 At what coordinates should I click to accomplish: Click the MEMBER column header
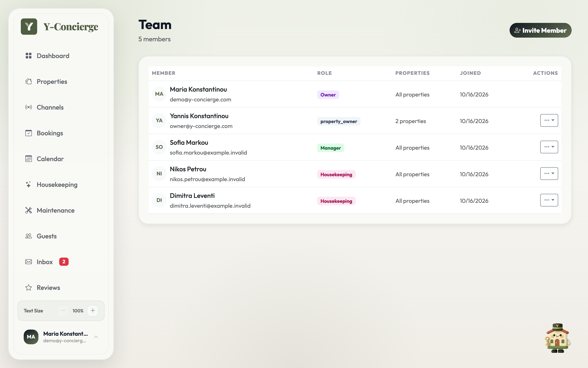pos(163,73)
